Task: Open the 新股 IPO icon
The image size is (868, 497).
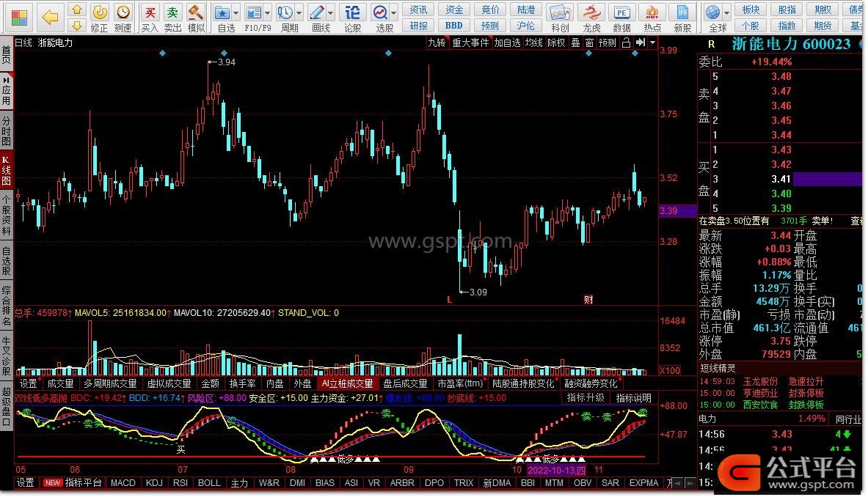Action: pyautogui.click(x=682, y=17)
